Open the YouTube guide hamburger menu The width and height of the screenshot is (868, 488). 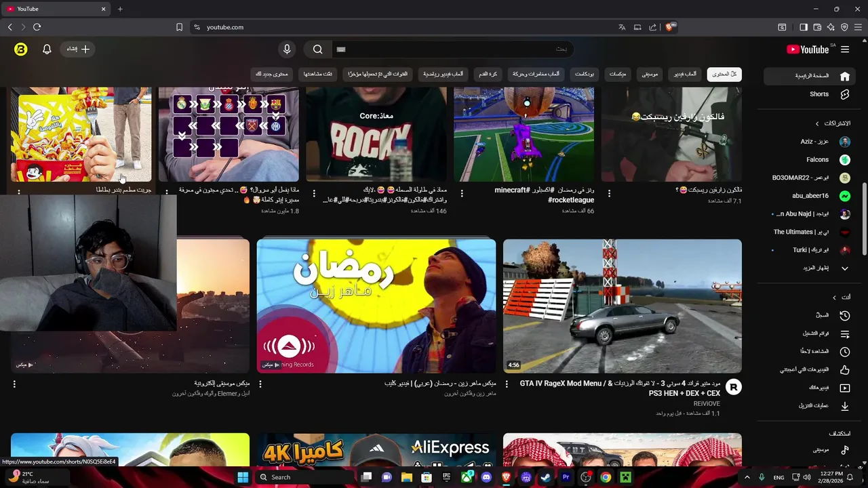pos(845,49)
